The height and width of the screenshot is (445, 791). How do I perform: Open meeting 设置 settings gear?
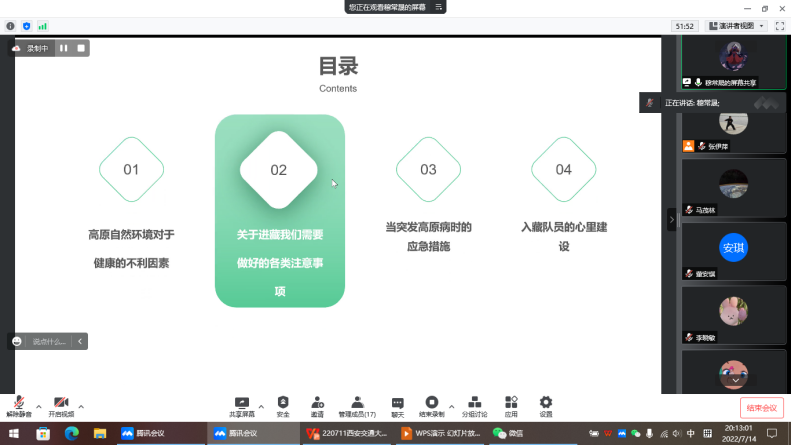(546, 402)
